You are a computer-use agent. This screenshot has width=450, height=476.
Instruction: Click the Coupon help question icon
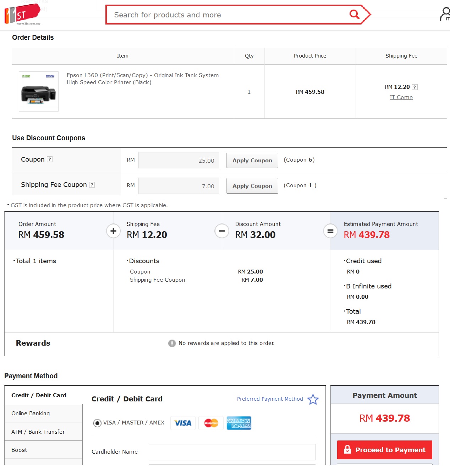50,159
